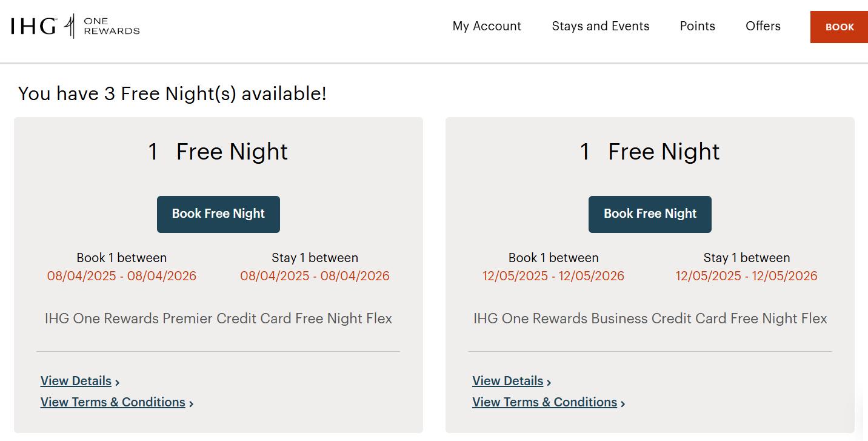This screenshot has height=441, width=868.
Task: View Terms & Conditions for Business card night
Action: tap(544, 402)
